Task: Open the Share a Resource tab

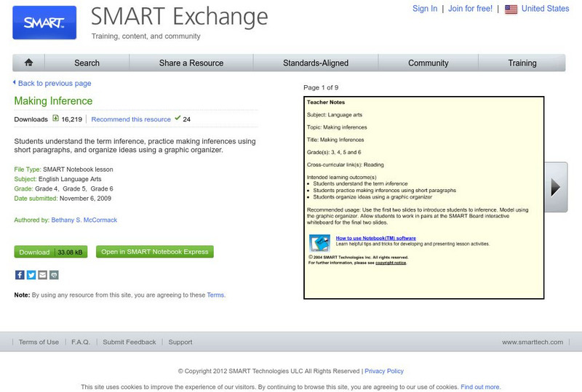Action: coord(191,63)
